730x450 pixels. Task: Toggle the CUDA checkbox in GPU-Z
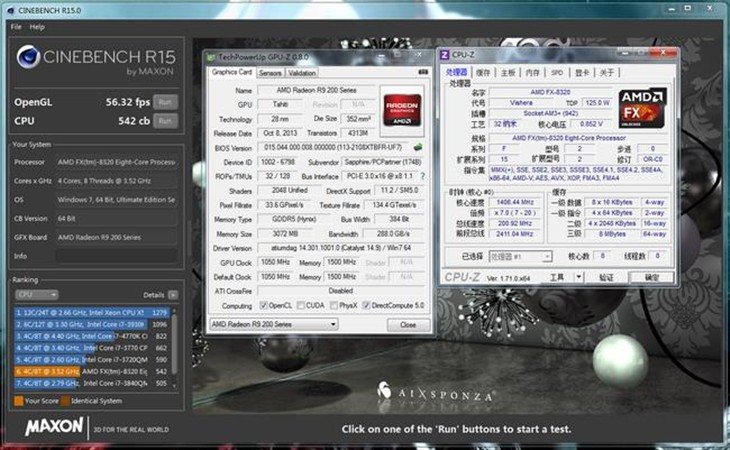pos(301,306)
